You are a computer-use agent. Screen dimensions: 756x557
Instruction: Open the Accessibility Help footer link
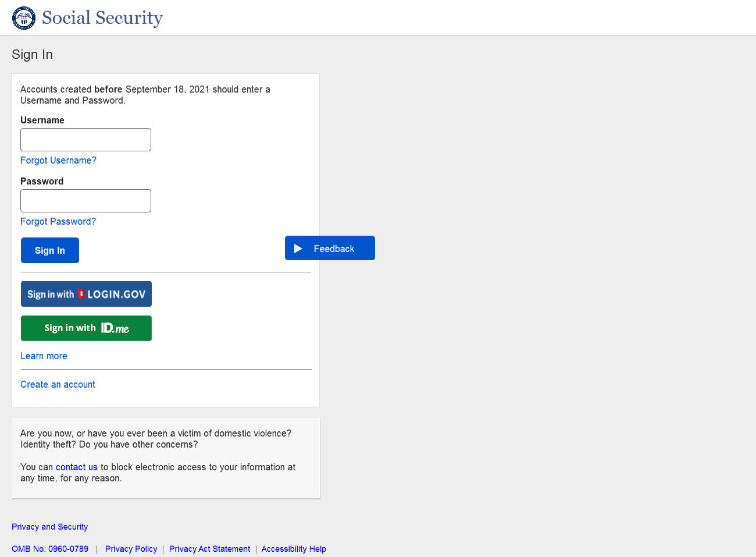pyautogui.click(x=294, y=549)
